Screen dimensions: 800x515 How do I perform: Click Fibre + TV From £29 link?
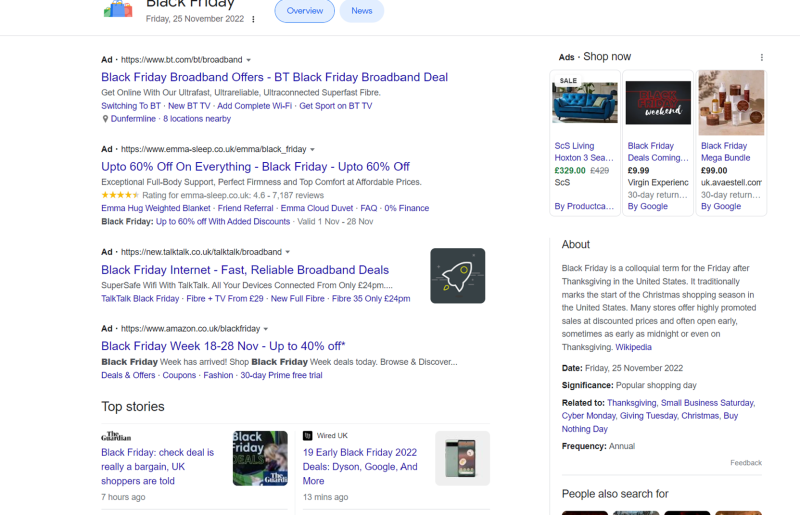point(225,299)
